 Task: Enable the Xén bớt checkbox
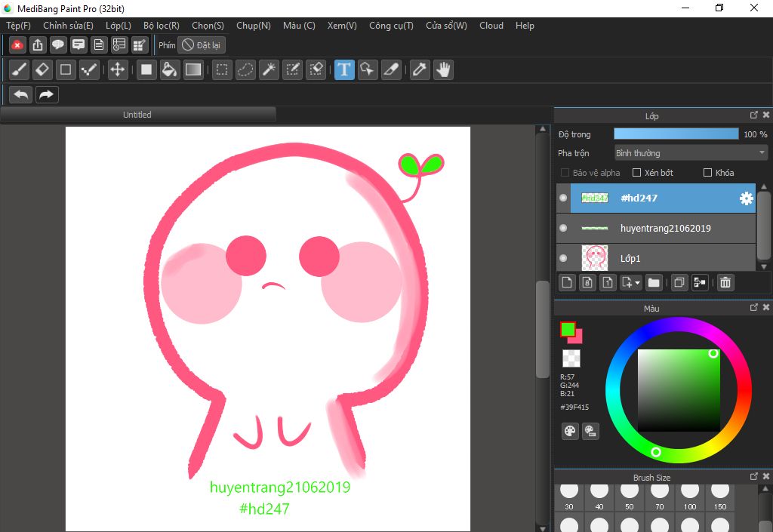[636, 173]
